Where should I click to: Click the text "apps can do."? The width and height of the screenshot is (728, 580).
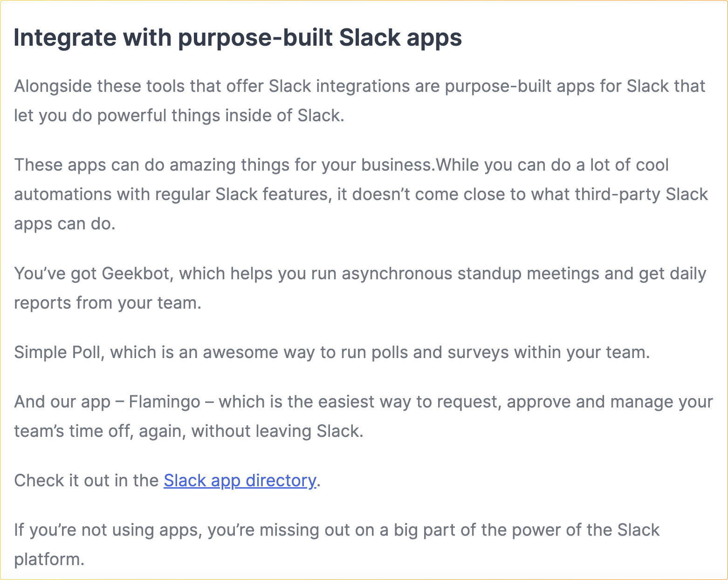pyautogui.click(x=64, y=224)
